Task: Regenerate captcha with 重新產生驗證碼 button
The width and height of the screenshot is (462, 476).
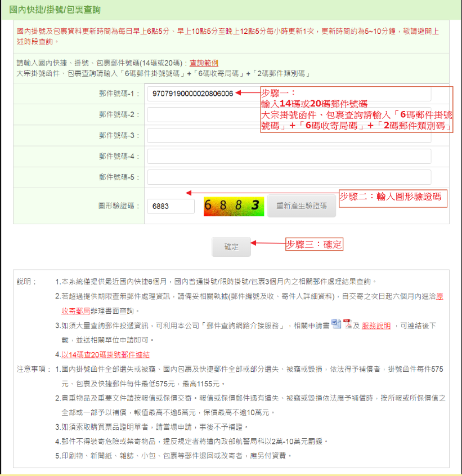Action: point(302,206)
